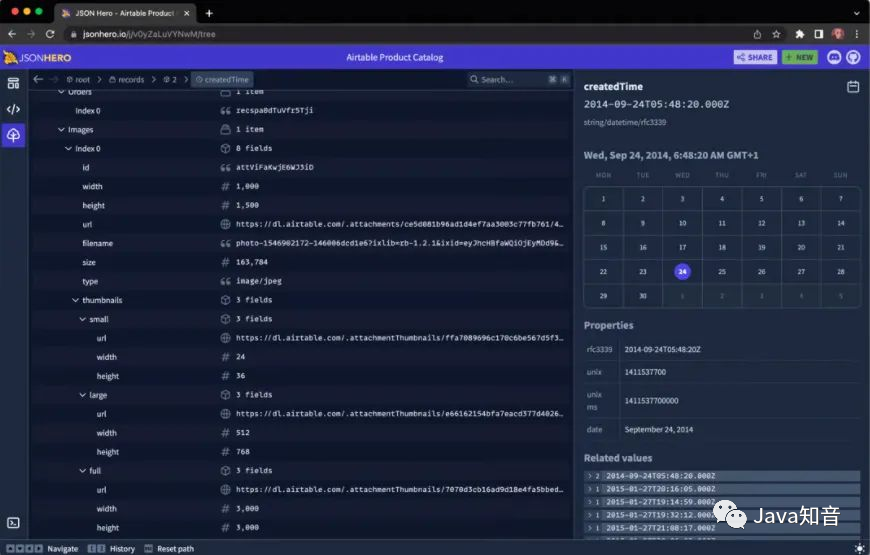Open browser extensions puzzle icon
870x555 pixels.
pos(800,34)
